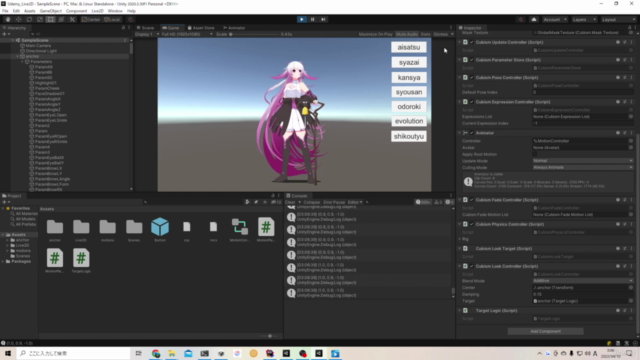Select the custom editor tools icon
Image resolution: width=640 pixels, height=360 pixels.
pos(72,19)
